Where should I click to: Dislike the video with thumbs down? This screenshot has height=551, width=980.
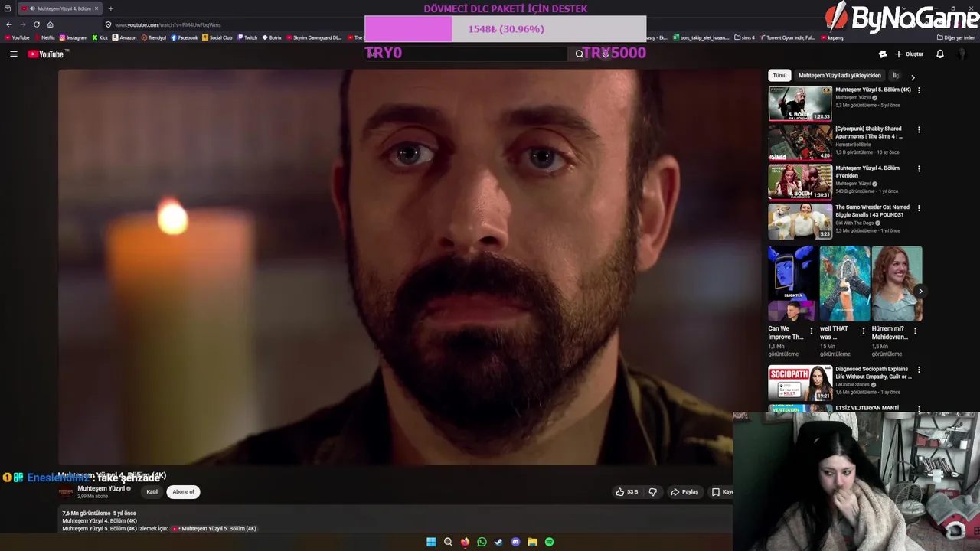click(652, 492)
